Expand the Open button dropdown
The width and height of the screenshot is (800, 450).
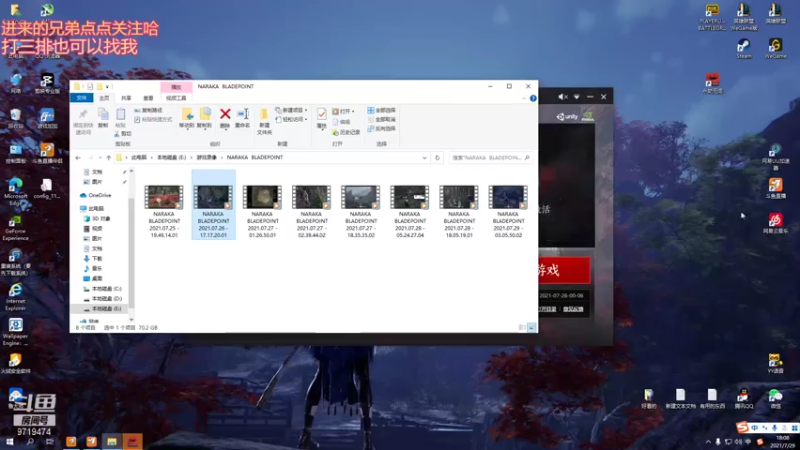pos(353,111)
